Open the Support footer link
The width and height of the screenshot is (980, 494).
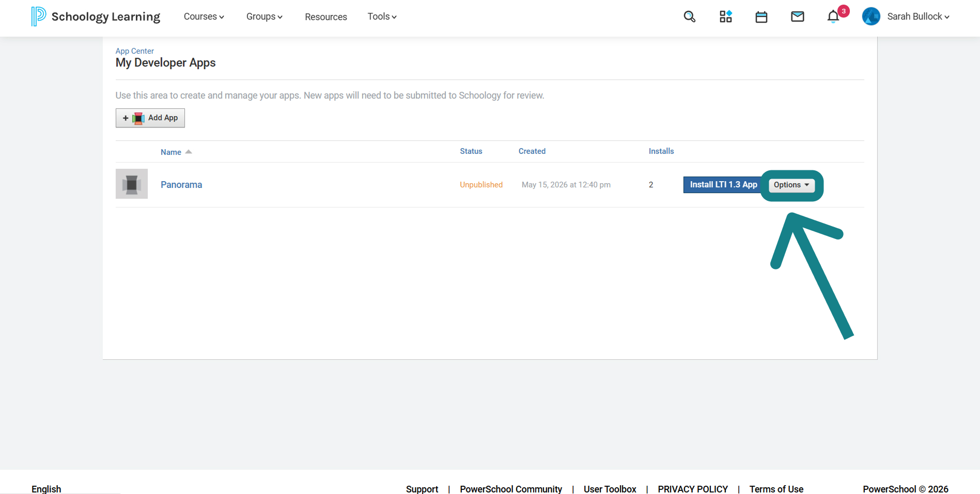pyautogui.click(x=422, y=489)
